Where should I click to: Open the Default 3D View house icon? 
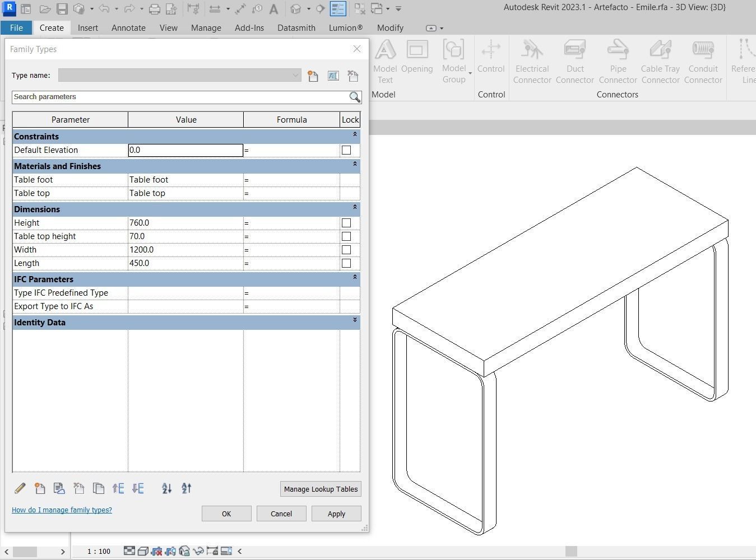tap(296, 9)
